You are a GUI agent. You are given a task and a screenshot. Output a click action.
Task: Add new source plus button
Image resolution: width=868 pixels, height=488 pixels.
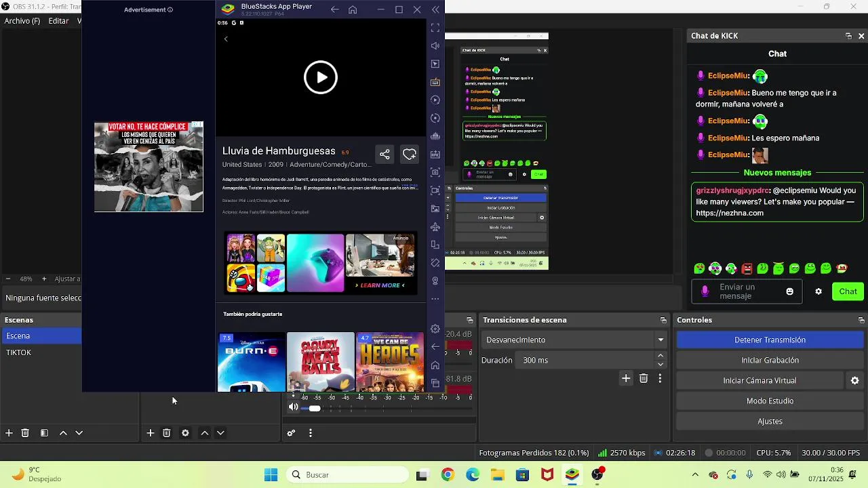coord(151,433)
